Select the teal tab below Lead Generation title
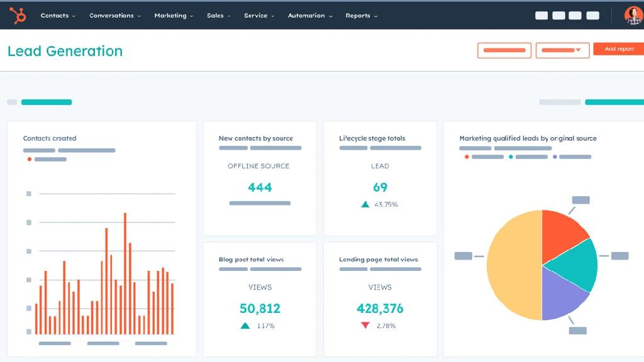This screenshot has width=644, height=362. pos(47,102)
